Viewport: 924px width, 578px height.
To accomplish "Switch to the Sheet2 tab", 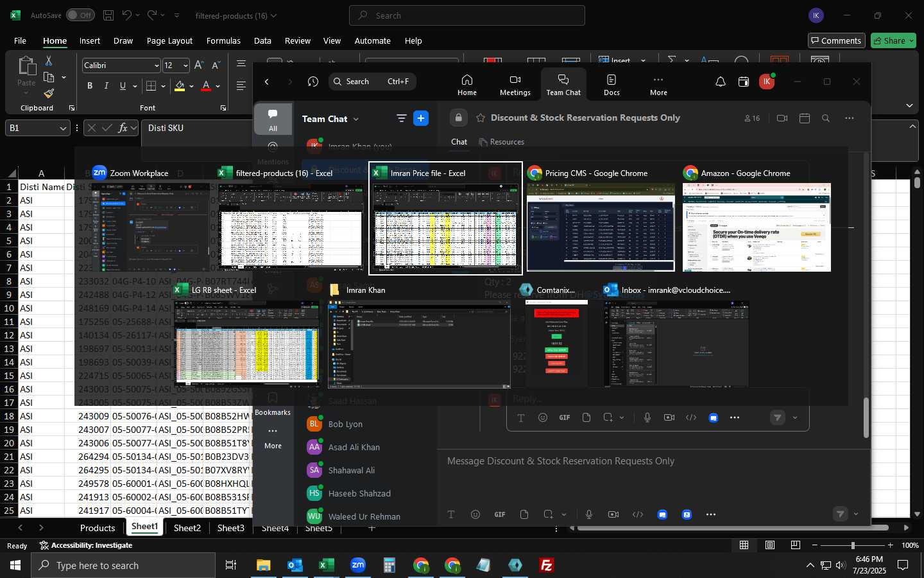I will [x=187, y=528].
